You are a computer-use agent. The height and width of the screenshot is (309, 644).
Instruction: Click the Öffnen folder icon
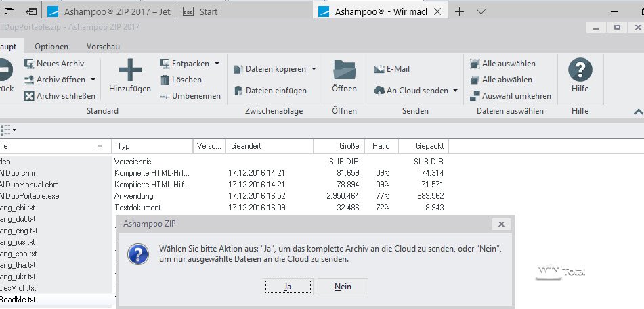[344, 70]
